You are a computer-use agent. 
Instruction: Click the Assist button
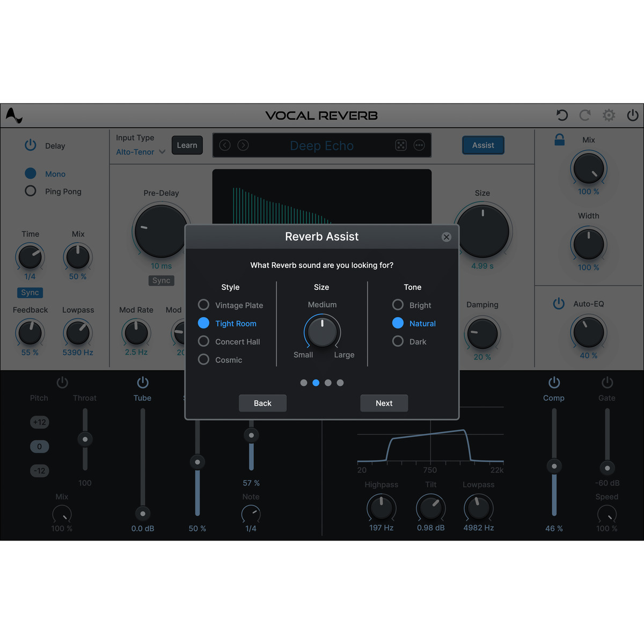tap(483, 145)
